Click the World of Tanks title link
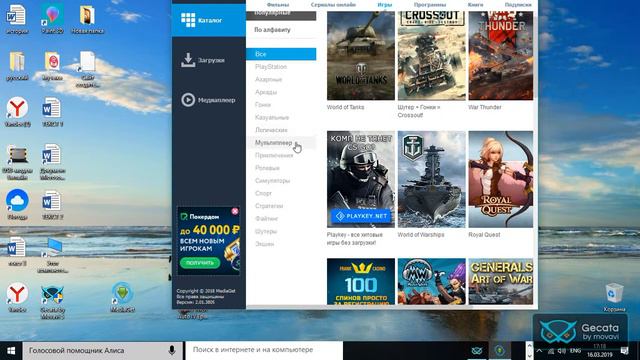The image size is (640, 360). [345, 107]
